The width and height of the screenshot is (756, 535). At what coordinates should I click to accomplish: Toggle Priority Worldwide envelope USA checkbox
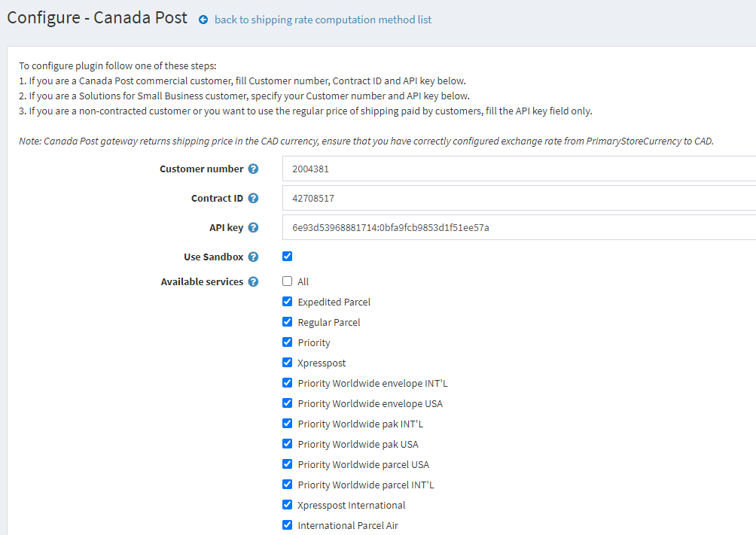click(288, 403)
